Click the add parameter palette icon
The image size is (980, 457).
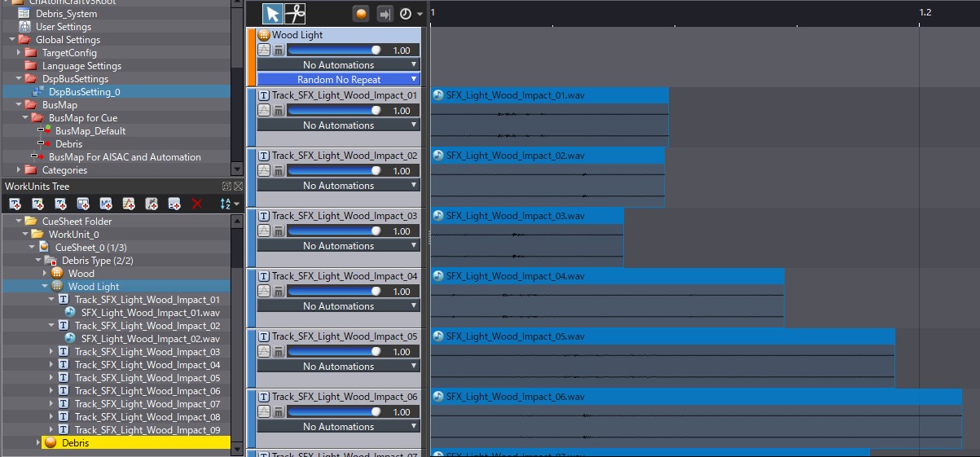tap(174, 204)
